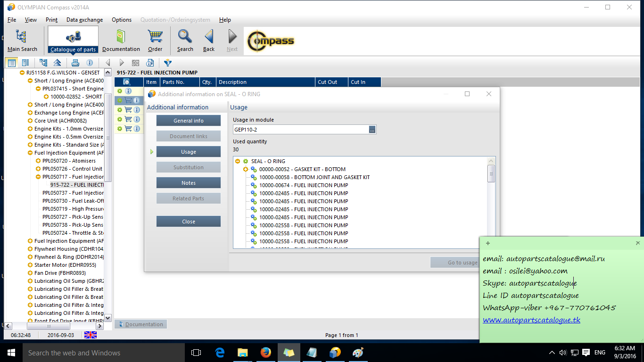Click the dark Close button in the dialog sidebar
Viewport: 644px width, 362px height.
point(189,222)
